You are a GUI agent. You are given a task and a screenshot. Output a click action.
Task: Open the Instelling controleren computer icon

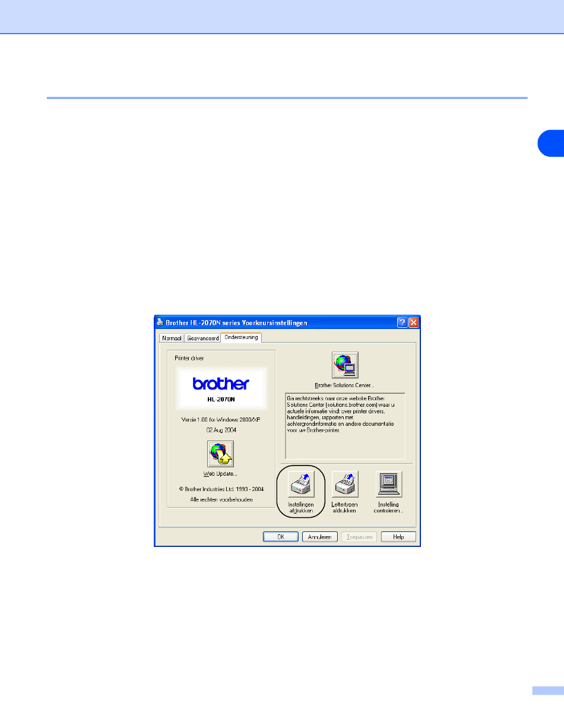pyautogui.click(x=389, y=484)
